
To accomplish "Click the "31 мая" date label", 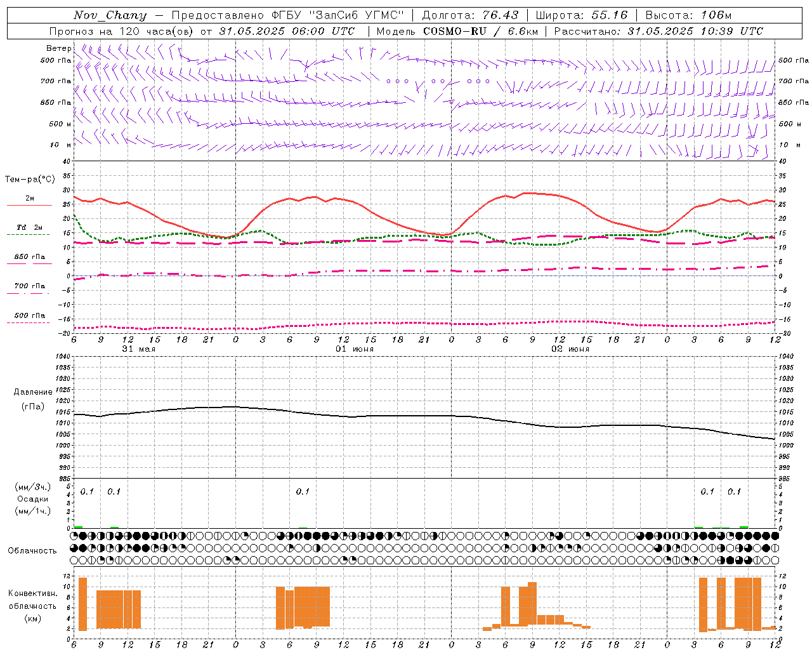I will [x=138, y=349].
